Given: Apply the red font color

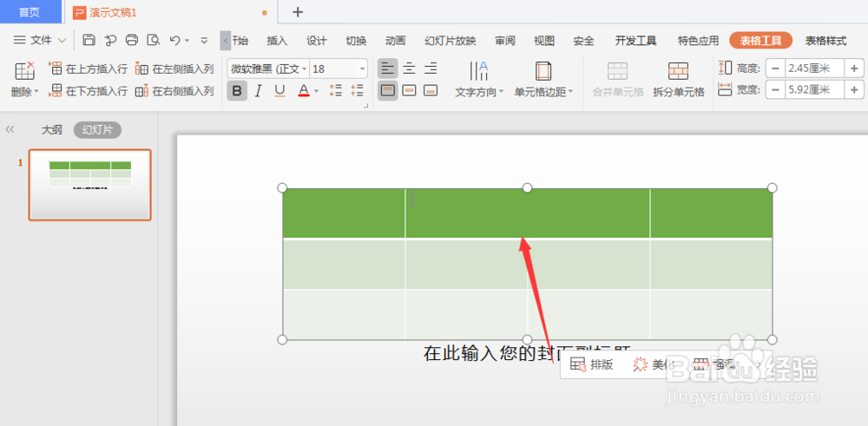Looking at the screenshot, I should point(303,91).
